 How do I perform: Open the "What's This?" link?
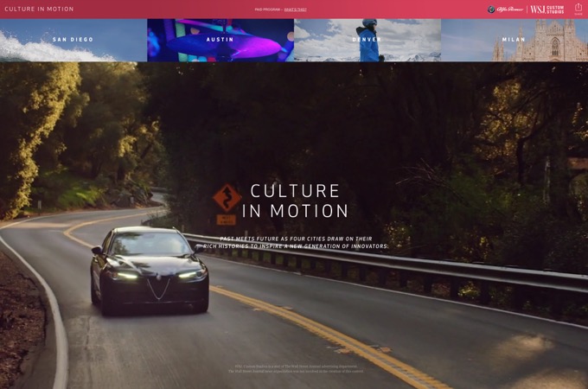click(295, 10)
